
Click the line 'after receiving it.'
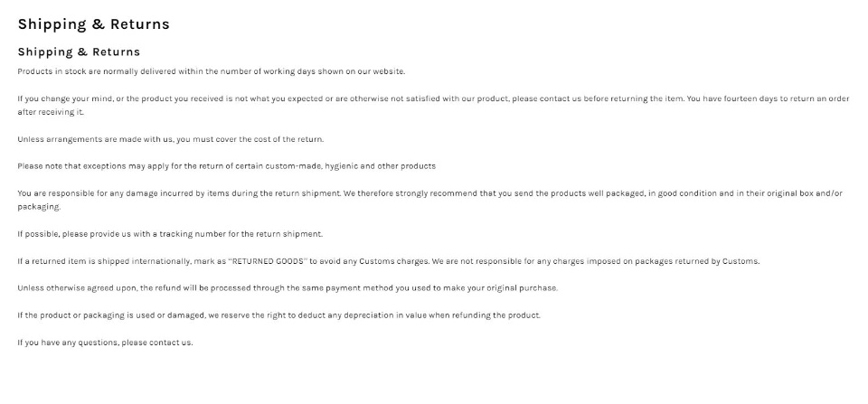[x=51, y=112]
